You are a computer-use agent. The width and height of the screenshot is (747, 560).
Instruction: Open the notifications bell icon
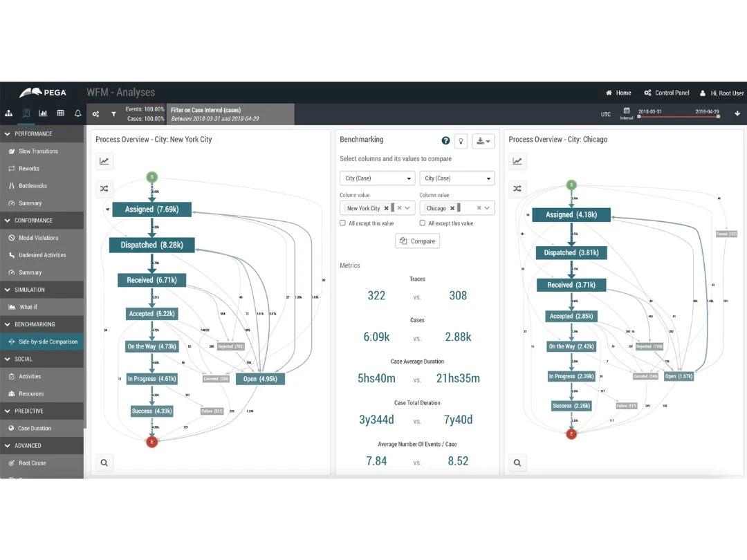pos(77,113)
